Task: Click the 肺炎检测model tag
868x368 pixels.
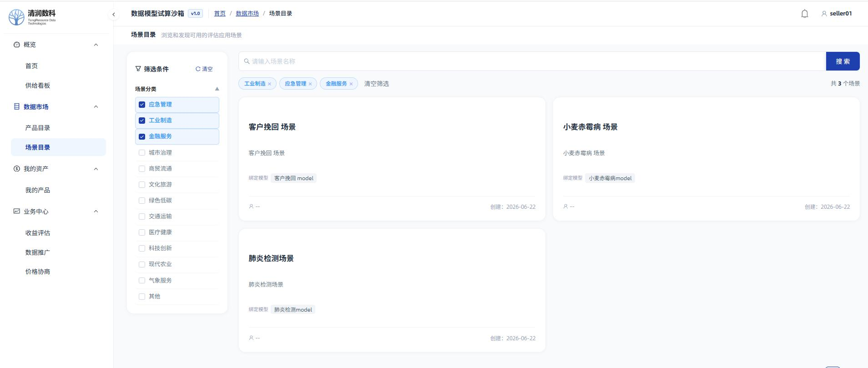Action: point(293,310)
